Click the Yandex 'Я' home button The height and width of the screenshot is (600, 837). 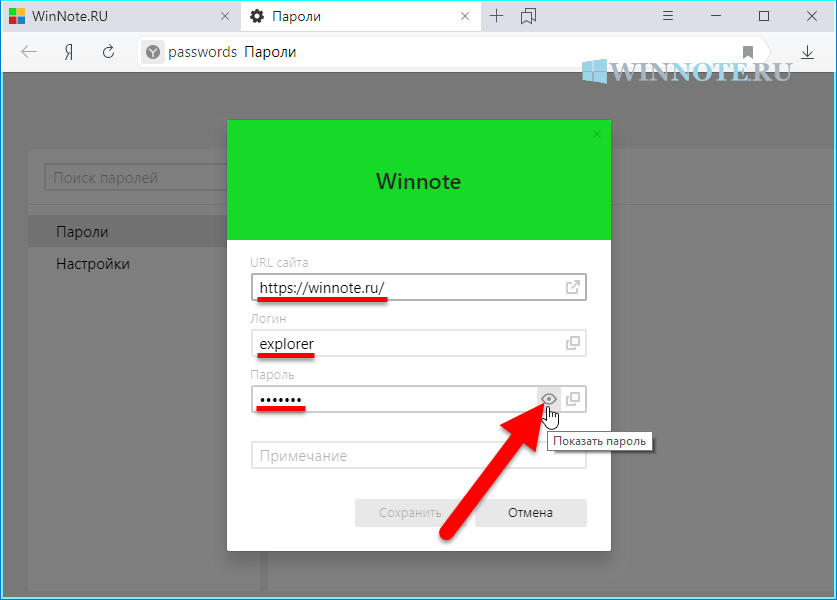69,52
